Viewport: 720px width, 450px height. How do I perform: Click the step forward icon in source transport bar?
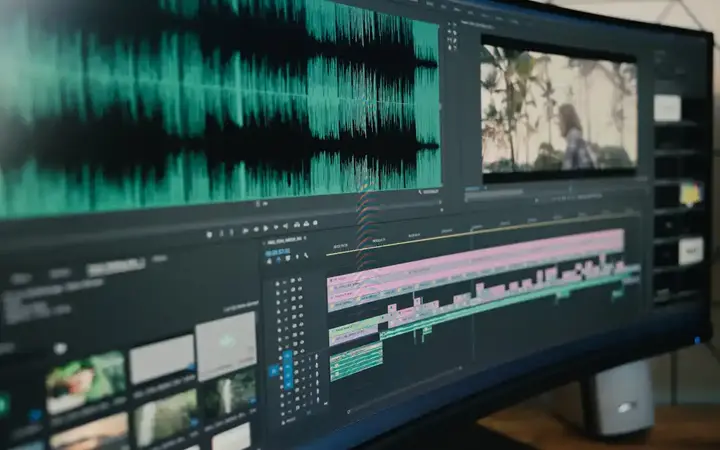coord(275,226)
